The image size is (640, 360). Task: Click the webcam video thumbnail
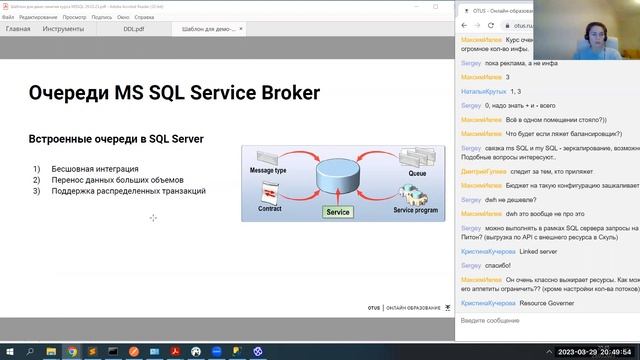587,30
